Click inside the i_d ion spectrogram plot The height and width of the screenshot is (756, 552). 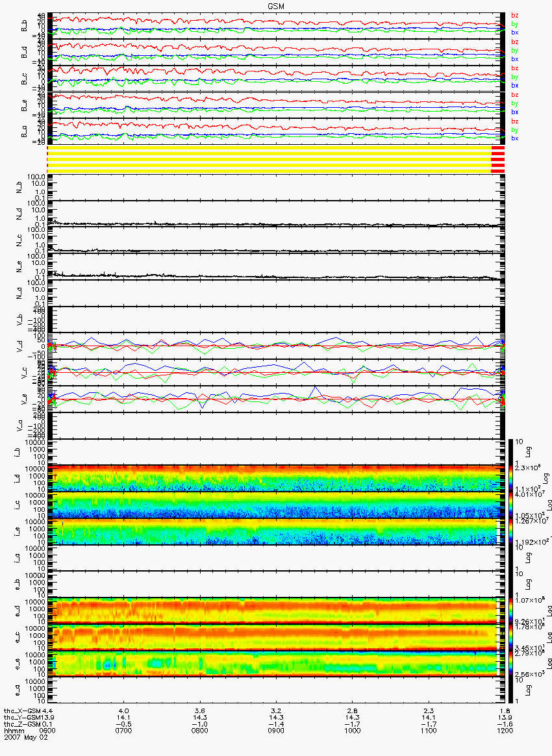click(x=276, y=478)
